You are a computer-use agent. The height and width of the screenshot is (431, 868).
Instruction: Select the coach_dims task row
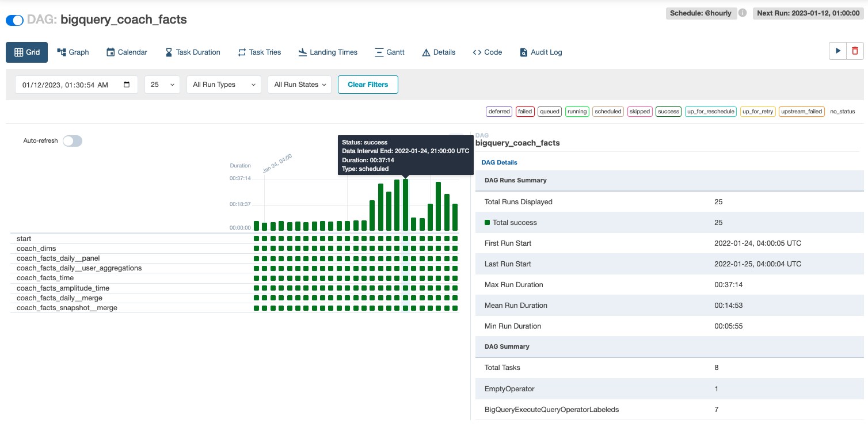[x=234, y=249]
